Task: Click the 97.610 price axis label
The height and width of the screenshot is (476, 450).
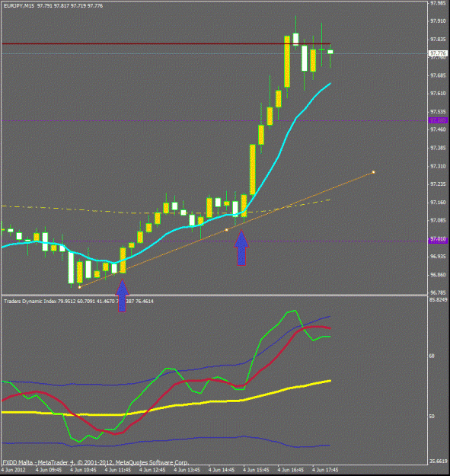Action: [438, 93]
